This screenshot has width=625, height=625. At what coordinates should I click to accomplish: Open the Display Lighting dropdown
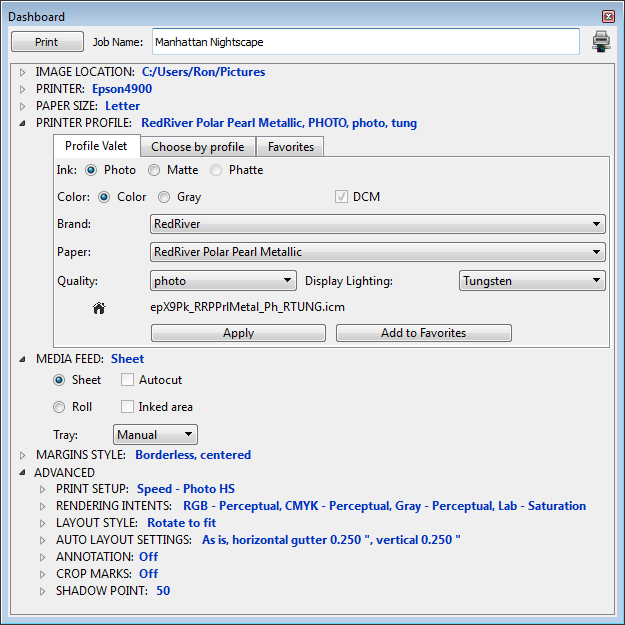pyautogui.click(x=532, y=281)
